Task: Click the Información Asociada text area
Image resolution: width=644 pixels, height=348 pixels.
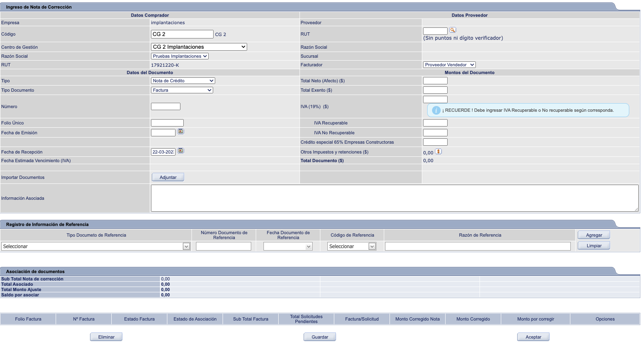Action: (394, 198)
